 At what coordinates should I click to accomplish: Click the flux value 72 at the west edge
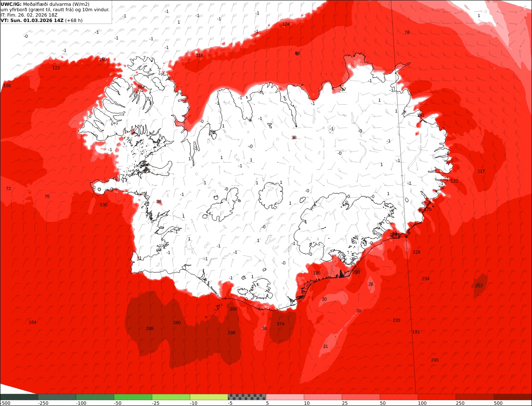coord(8,188)
